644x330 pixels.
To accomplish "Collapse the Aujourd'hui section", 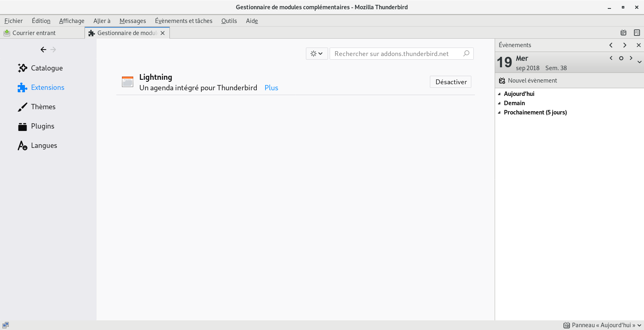I will pyautogui.click(x=500, y=94).
